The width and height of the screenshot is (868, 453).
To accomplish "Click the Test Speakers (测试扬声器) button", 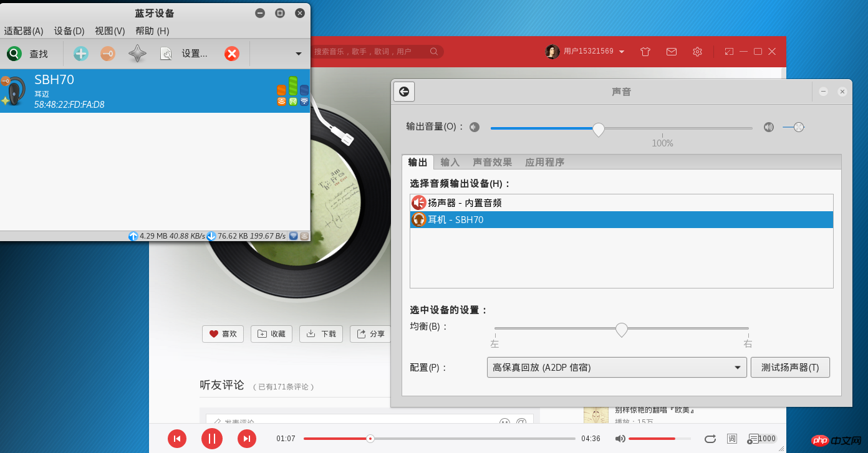I will (x=790, y=368).
